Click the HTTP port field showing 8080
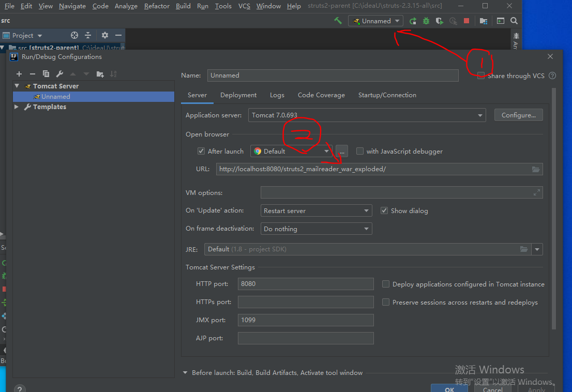Viewport: 572px width, 392px height. [x=306, y=284]
